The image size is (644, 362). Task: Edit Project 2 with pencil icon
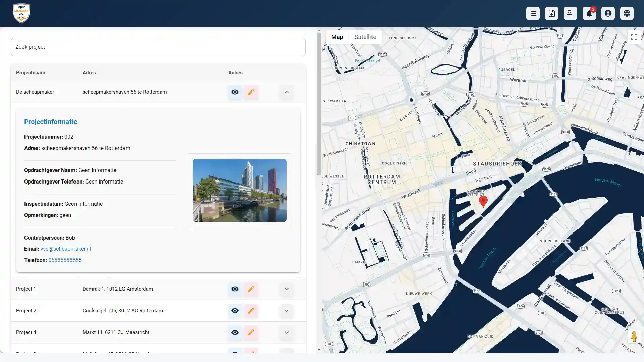point(251,311)
